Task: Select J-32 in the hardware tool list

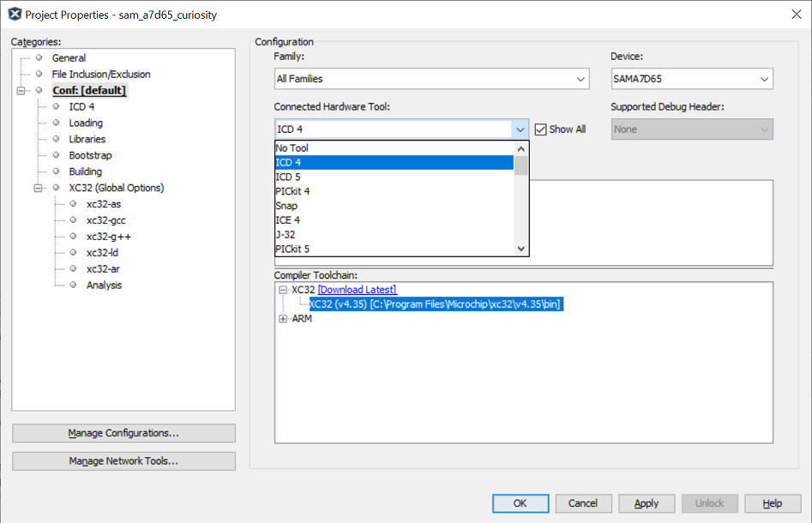Action: click(x=286, y=235)
